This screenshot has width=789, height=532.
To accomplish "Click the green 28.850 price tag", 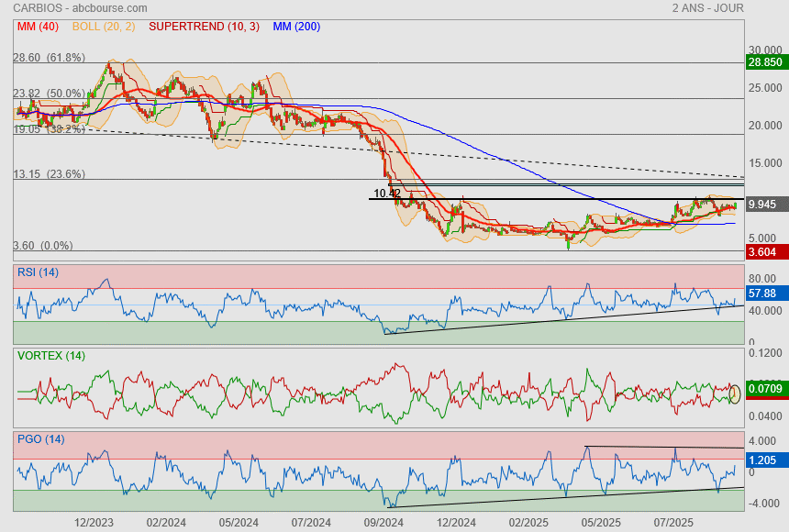I will (x=765, y=62).
